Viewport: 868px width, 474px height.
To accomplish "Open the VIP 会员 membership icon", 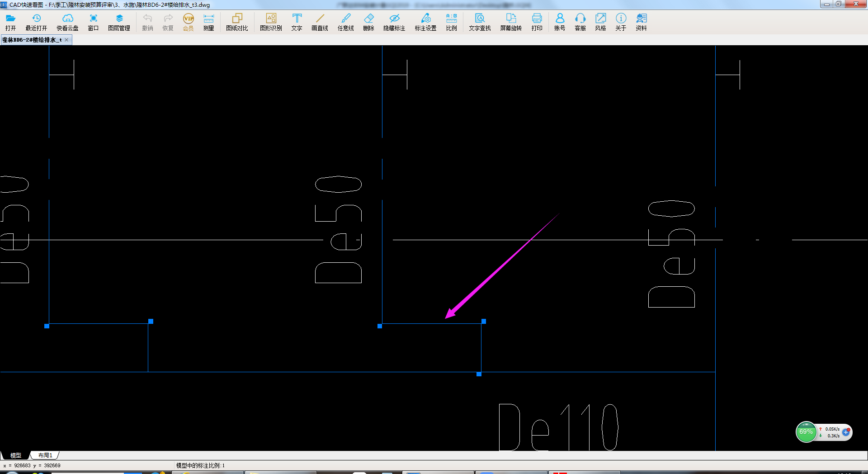I will click(188, 22).
